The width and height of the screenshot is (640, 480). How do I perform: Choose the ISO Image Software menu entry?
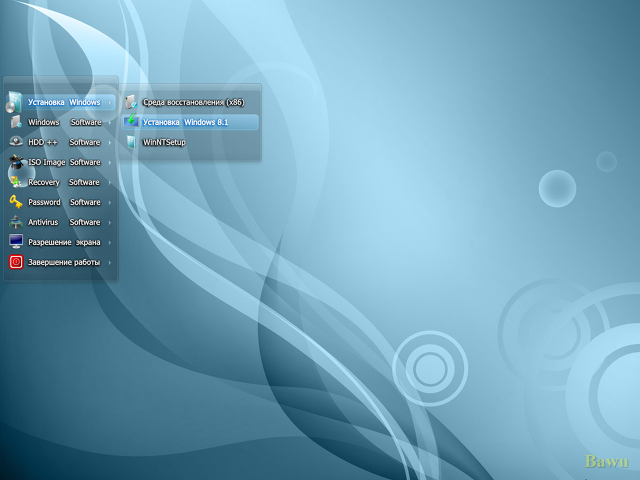60,162
